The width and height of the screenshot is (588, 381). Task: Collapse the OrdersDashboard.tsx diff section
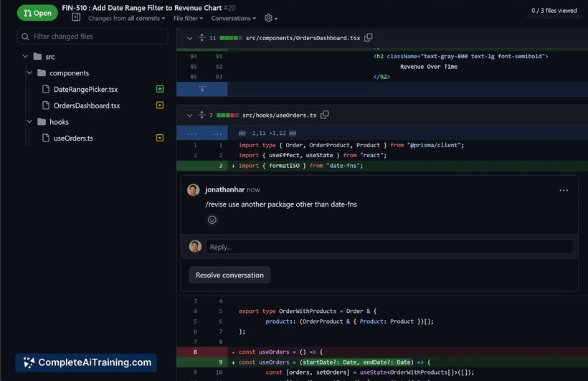pyautogui.click(x=189, y=37)
